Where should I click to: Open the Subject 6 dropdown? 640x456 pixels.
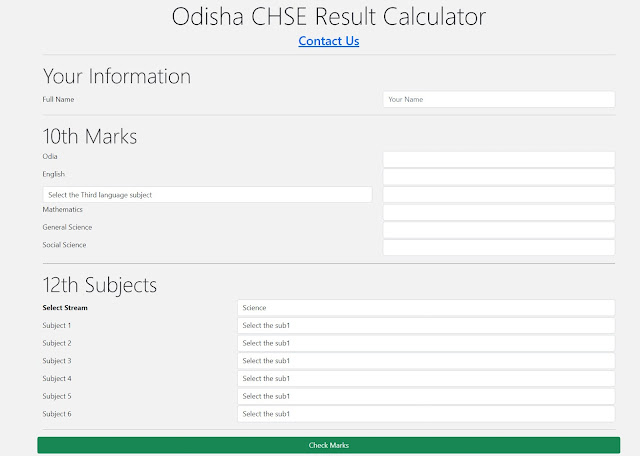click(x=426, y=414)
